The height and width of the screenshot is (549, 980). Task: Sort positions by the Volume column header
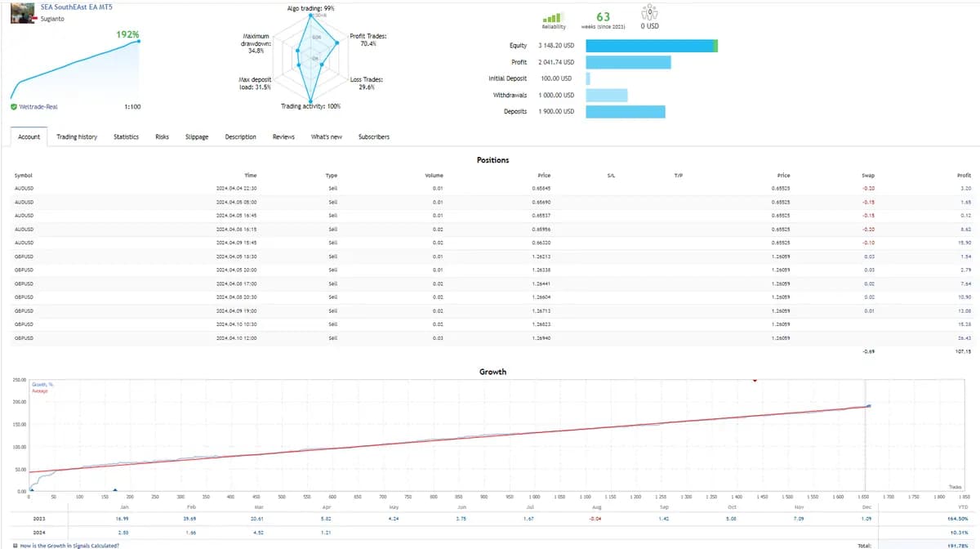tap(434, 176)
